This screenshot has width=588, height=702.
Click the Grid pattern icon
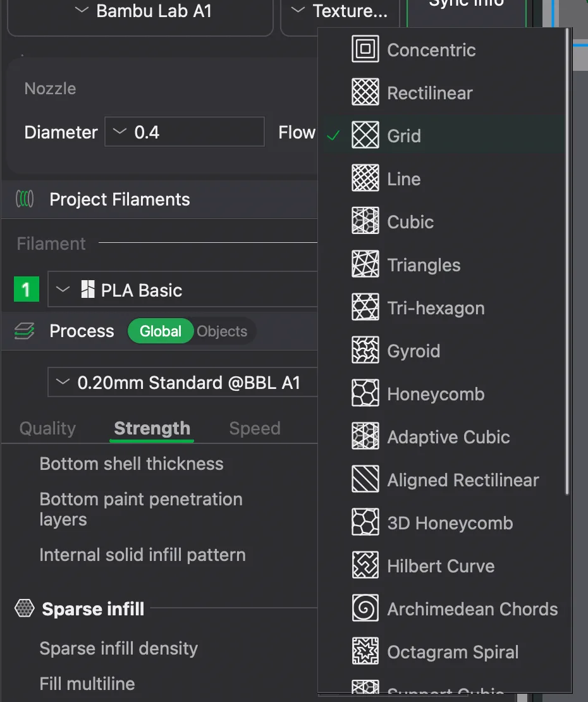365,135
